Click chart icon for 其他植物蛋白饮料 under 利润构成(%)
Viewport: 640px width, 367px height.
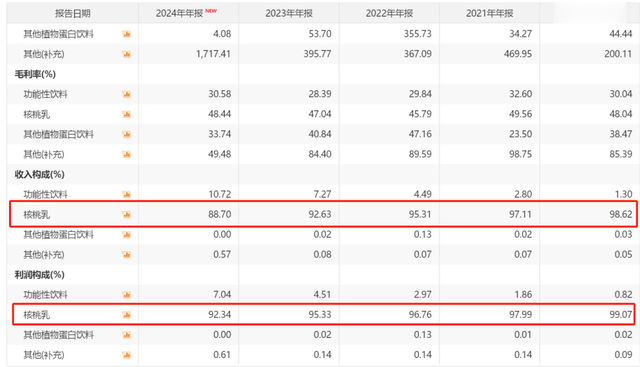click(x=127, y=335)
